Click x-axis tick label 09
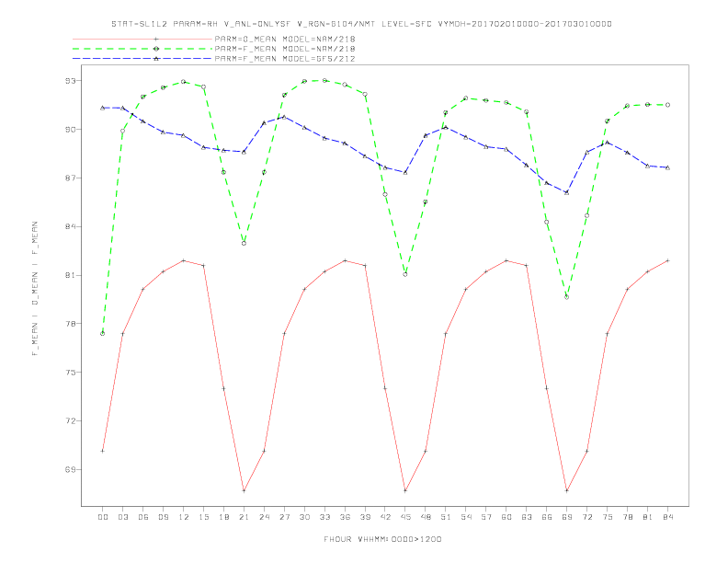Image resolution: width=728 pixels, height=563 pixels. click(163, 517)
